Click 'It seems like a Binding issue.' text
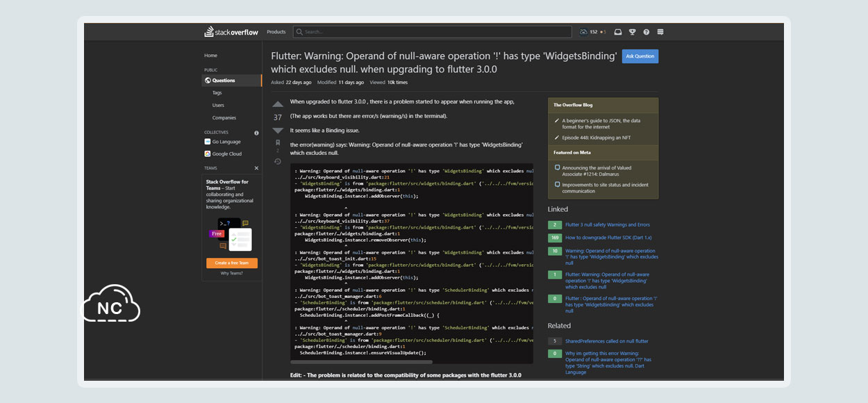 (325, 131)
